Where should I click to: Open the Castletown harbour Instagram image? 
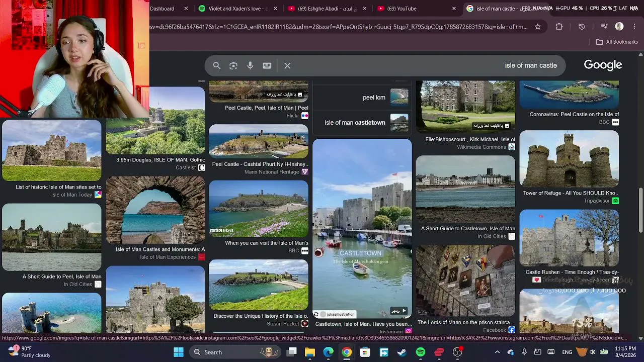[362, 229]
